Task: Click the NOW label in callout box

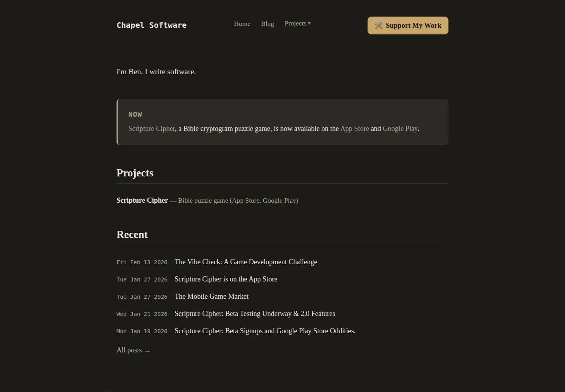Action: tap(135, 114)
